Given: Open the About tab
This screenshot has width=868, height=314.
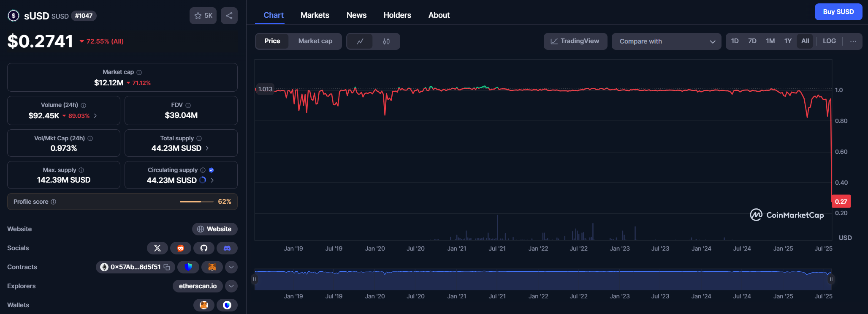Looking at the screenshot, I should (x=439, y=15).
